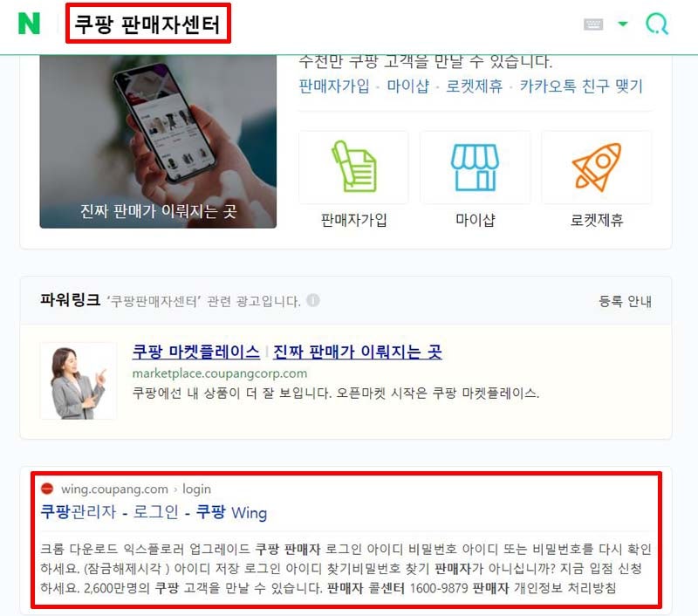Click the orange 로켓제휴 rocket icon
Image resolution: width=698 pixels, height=616 pixels.
(x=597, y=167)
